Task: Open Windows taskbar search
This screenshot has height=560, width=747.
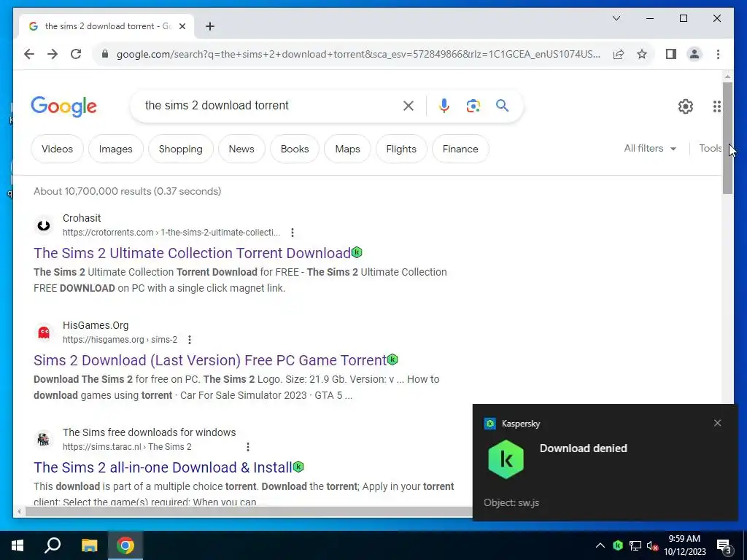Action: 53,545
